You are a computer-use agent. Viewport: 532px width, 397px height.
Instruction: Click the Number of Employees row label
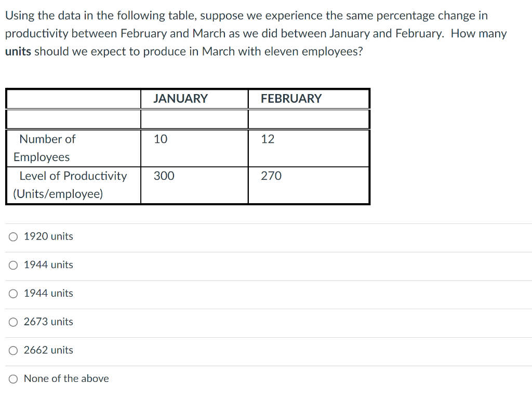pyautogui.click(x=47, y=148)
